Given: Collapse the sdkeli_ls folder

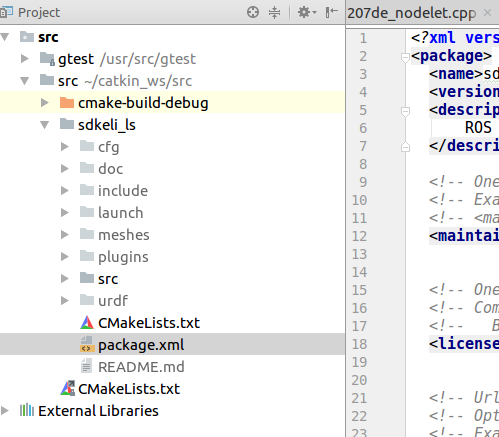Looking at the screenshot, I should click(44, 125).
